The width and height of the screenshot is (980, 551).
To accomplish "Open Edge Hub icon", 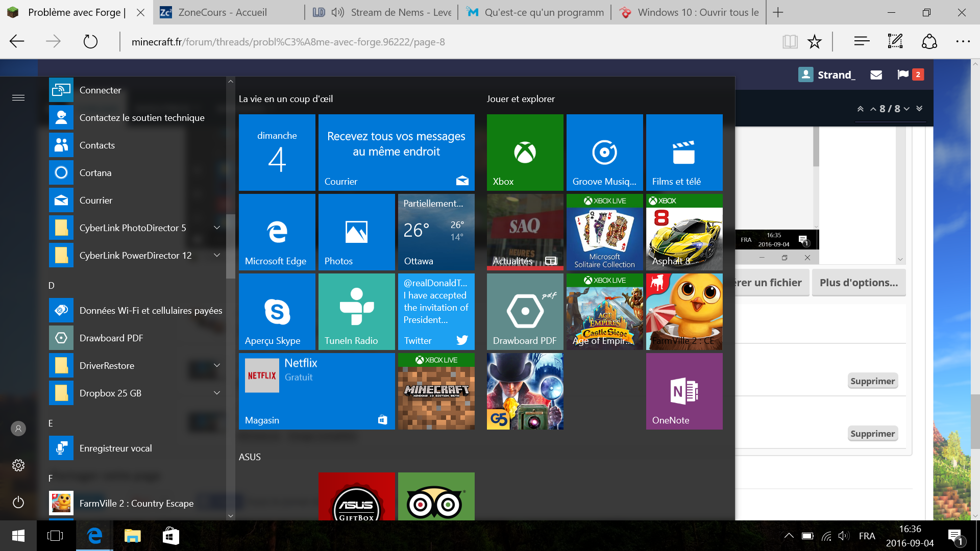I will (862, 41).
